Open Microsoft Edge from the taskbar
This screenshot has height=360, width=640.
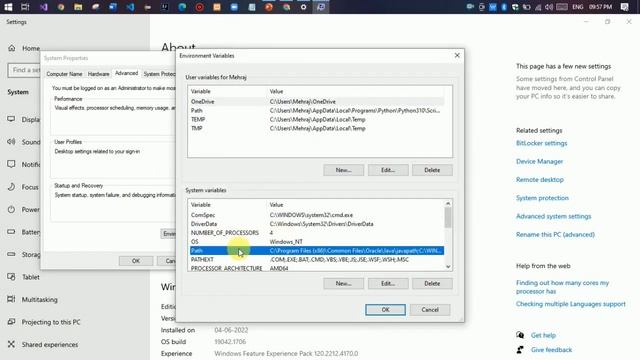(x=182, y=7)
